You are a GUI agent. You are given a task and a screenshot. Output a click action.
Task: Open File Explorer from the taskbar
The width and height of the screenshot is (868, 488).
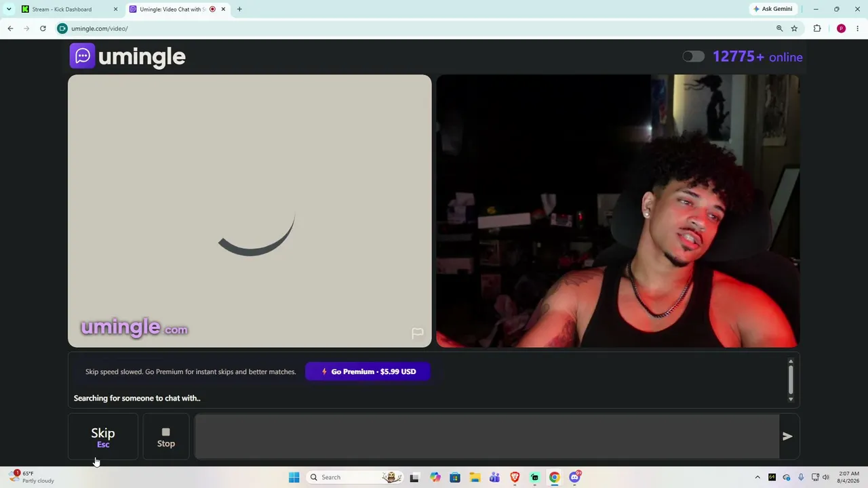pyautogui.click(x=475, y=477)
